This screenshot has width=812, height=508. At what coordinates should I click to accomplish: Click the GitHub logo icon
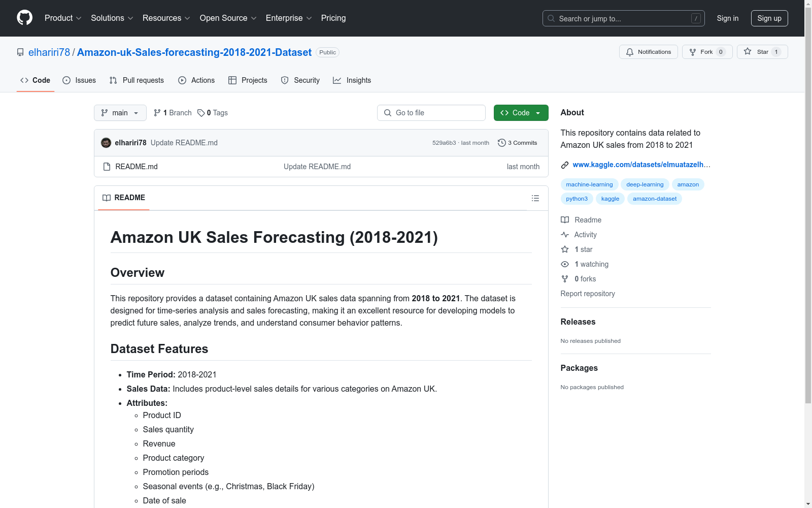tap(24, 18)
